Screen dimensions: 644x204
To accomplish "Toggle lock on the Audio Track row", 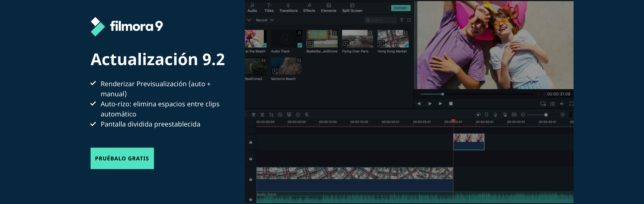I will tap(251, 199).
